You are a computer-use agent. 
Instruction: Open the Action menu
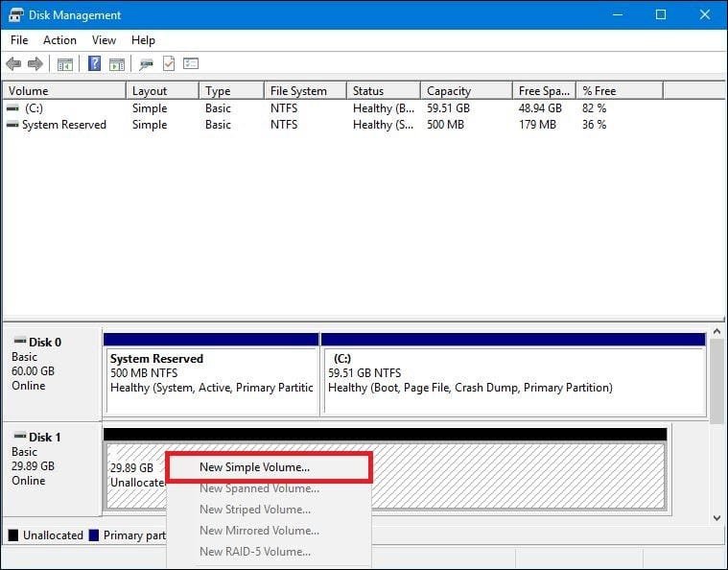(59, 40)
